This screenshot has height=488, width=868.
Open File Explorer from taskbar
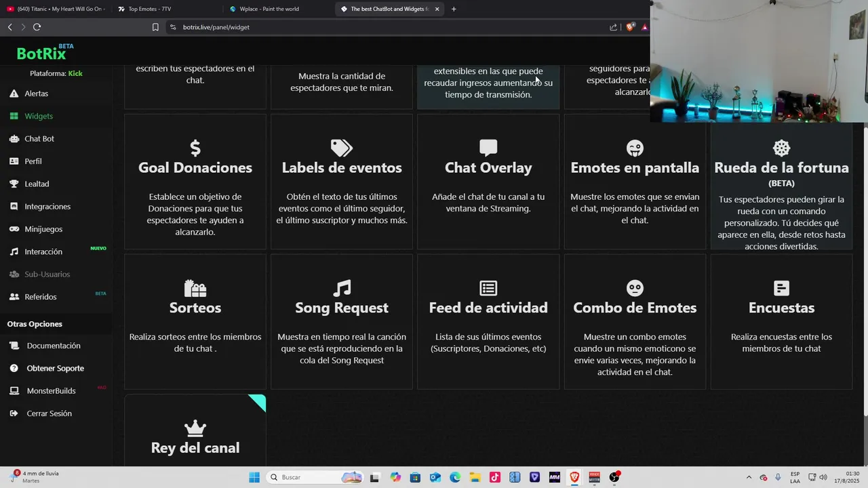coord(475,477)
